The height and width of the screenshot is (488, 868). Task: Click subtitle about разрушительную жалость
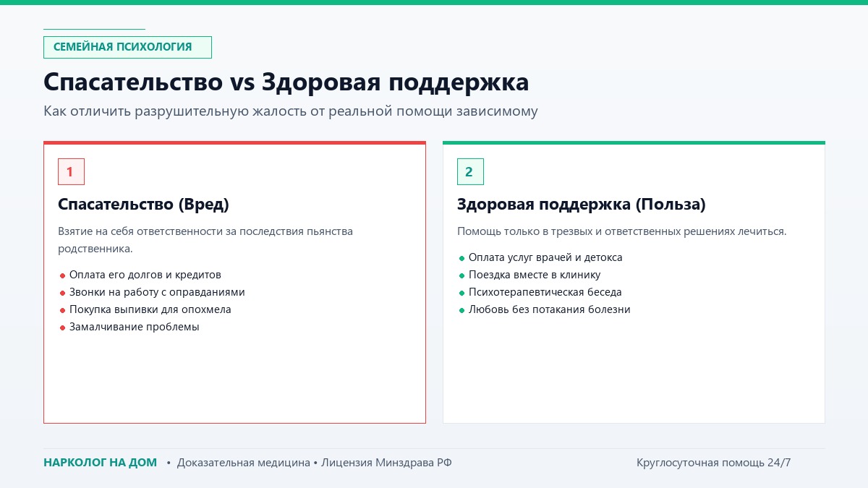point(291,111)
